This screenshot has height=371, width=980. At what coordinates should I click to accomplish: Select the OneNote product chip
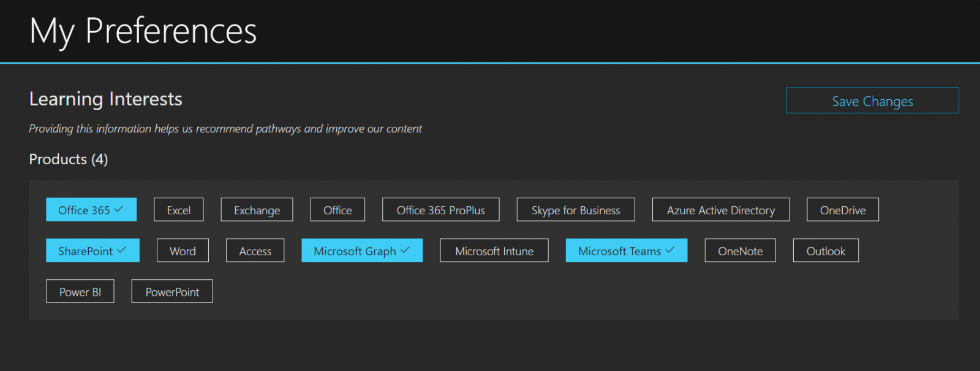(x=741, y=250)
